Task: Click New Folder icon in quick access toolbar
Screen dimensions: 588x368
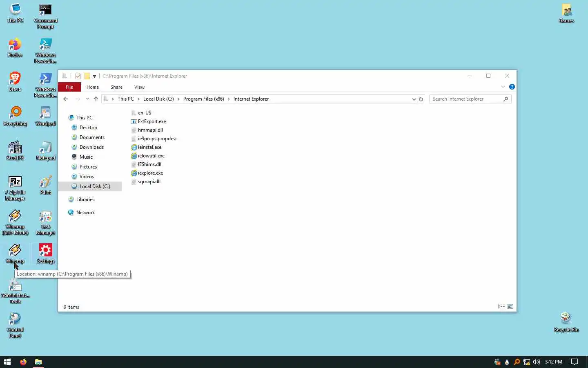Action: (87, 76)
